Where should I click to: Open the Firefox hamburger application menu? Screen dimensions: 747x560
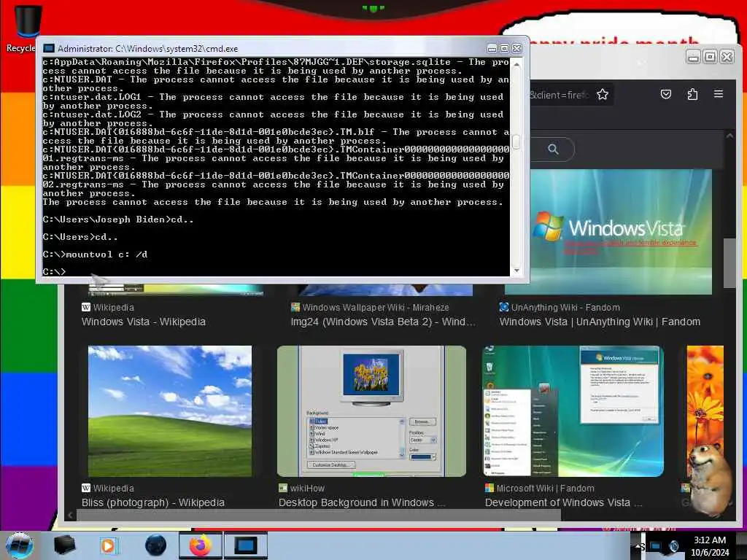719,94
